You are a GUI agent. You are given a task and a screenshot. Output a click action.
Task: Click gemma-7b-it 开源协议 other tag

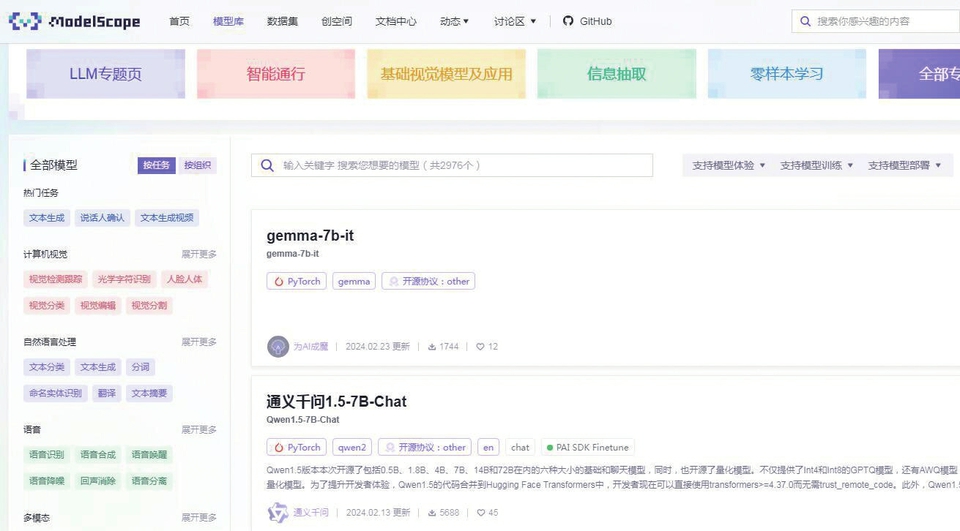coord(428,281)
